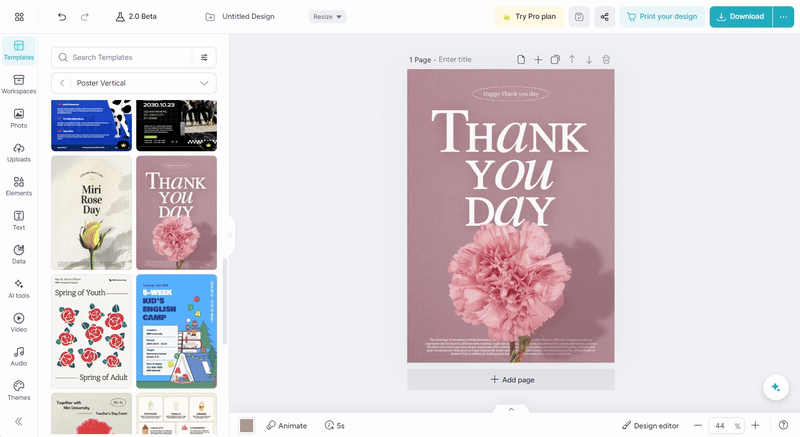Add blank page icon above canvas
This screenshot has height=437, width=800.
pyautogui.click(x=521, y=60)
